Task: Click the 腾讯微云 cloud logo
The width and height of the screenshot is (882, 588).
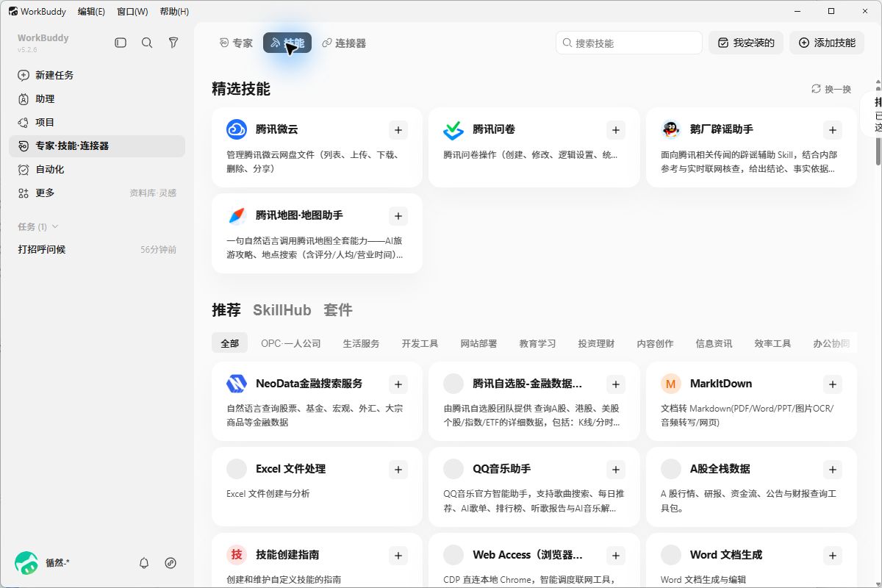Action: tap(237, 129)
